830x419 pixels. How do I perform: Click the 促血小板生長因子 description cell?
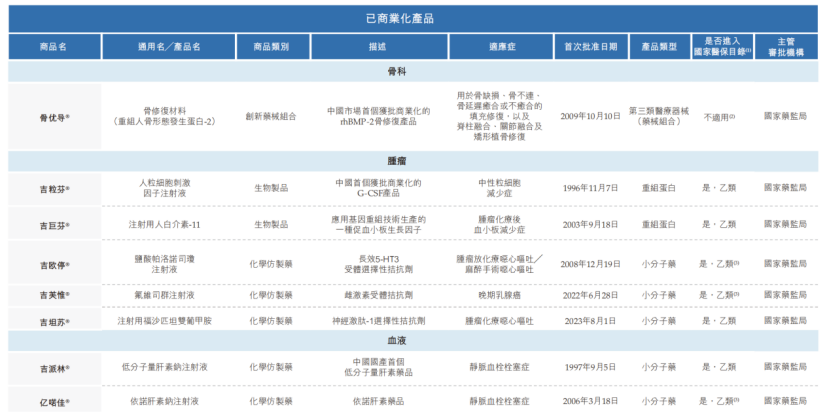tap(378, 224)
